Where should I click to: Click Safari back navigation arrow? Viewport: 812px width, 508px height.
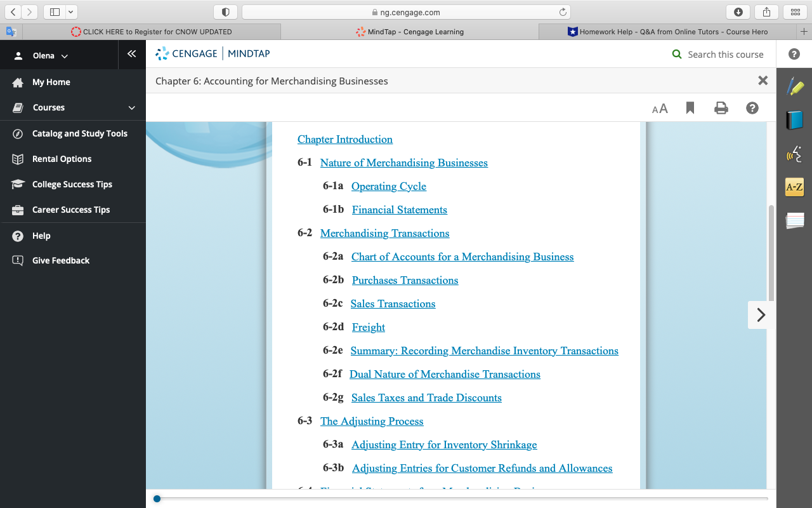(x=14, y=12)
